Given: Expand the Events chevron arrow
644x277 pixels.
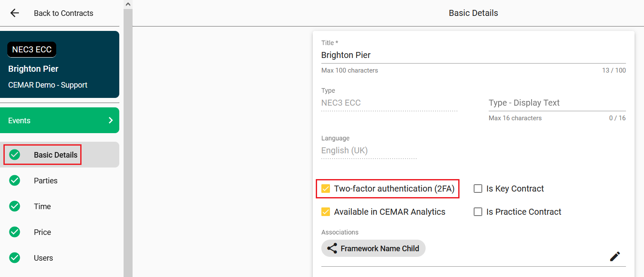Looking at the screenshot, I should [111, 120].
